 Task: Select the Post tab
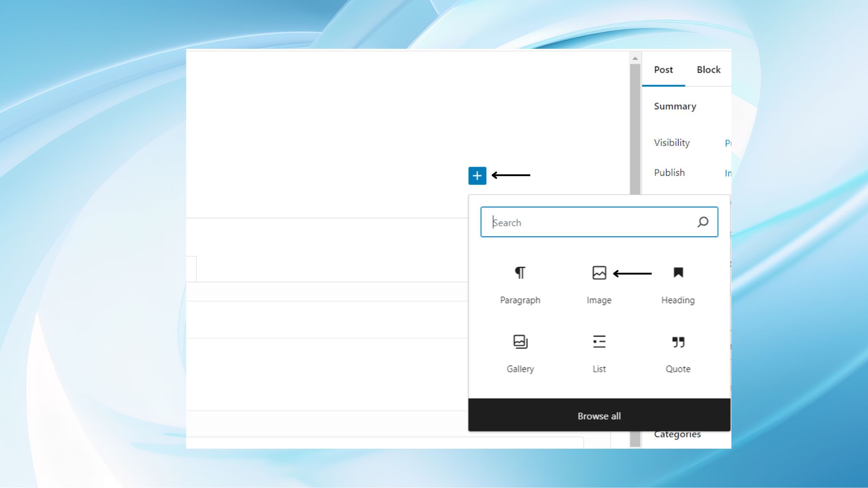point(663,70)
